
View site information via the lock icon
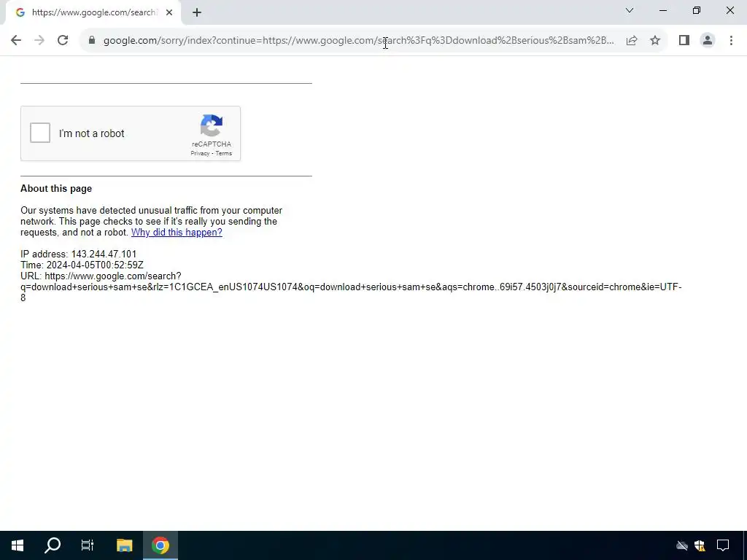pyautogui.click(x=92, y=41)
